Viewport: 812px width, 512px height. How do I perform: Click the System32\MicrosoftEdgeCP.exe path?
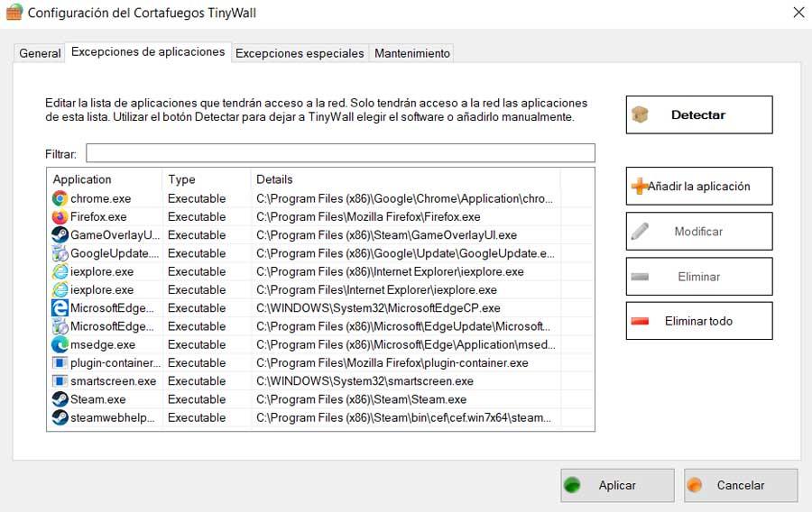pos(378,308)
